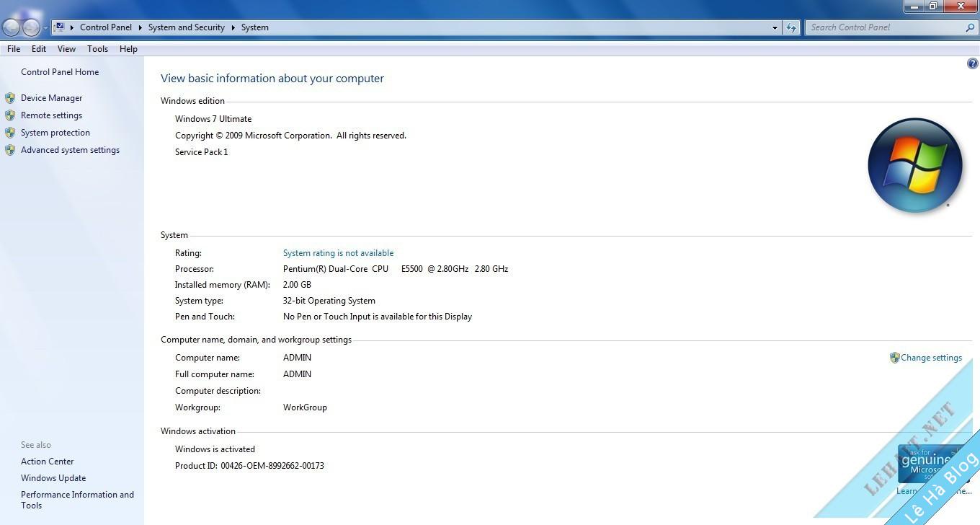Viewport: 980px width, 525px height.
Task: Go to System and Security breadcrumb
Action: tap(187, 27)
